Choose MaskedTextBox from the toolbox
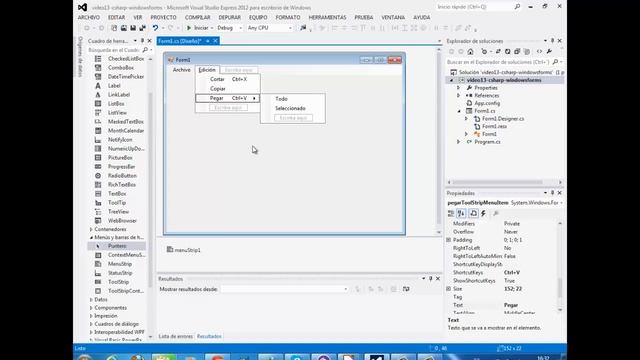This screenshot has width=640, height=360. [126, 122]
